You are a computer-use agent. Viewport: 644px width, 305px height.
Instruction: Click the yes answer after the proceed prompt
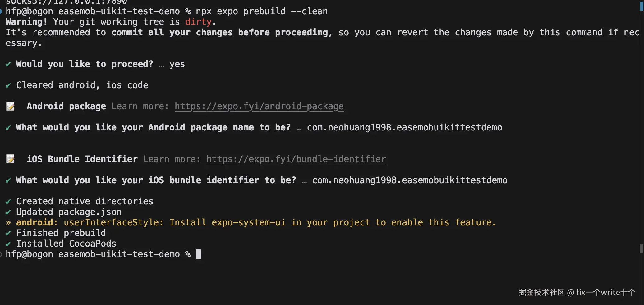(x=177, y=64)
